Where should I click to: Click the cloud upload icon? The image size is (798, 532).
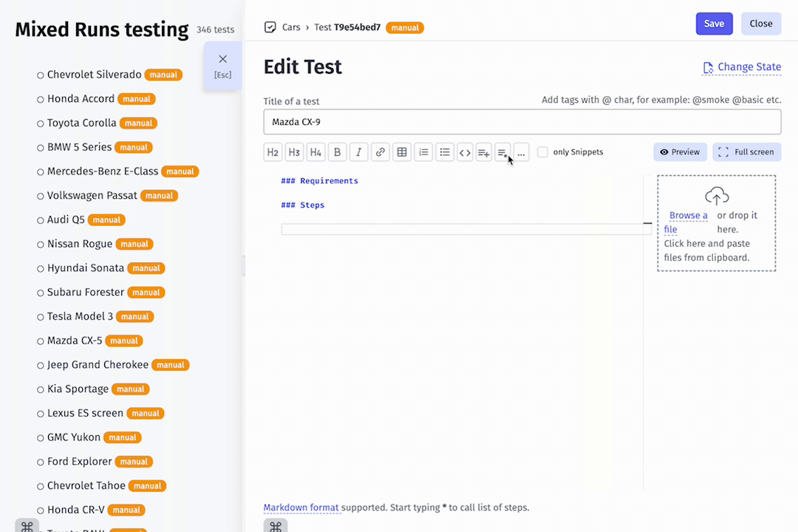point(717,196)
